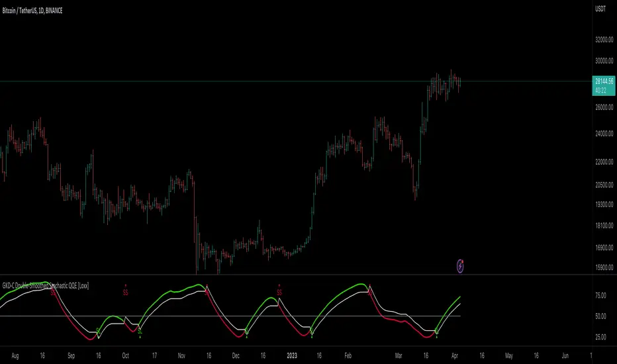Click the 25.00 indicator scale level
This screenshot has height=364, width=617.
click(x=600, y=337)
